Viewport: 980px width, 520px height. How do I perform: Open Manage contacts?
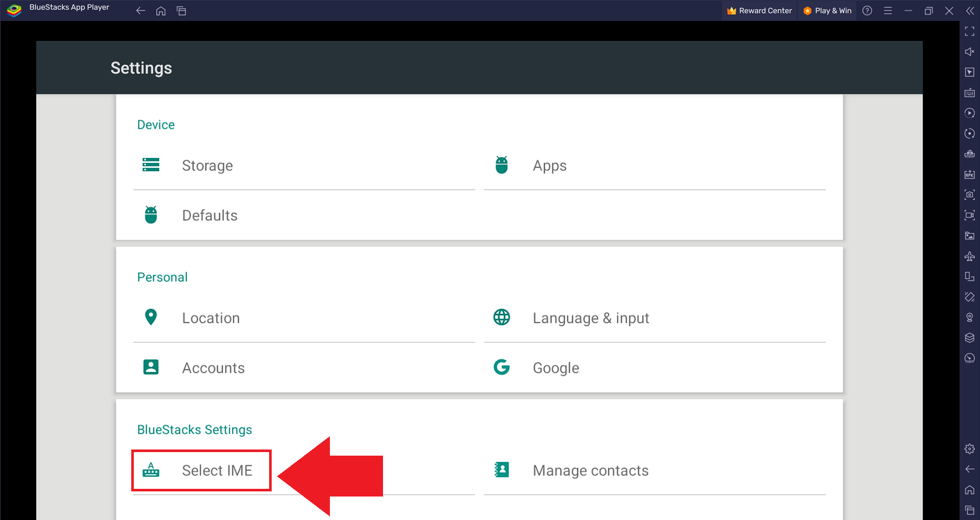click(x=655, y=470)
